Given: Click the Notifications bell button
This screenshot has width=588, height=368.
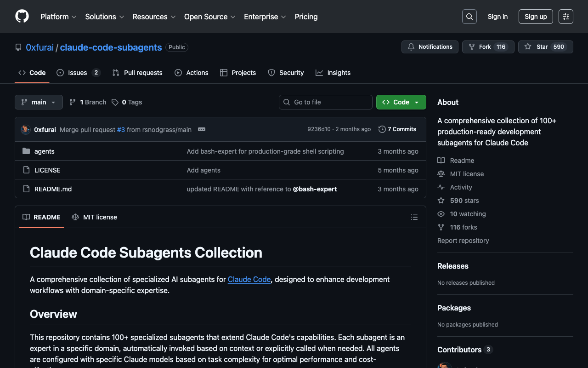Looking at the screenshot, I should click(430, 47).
